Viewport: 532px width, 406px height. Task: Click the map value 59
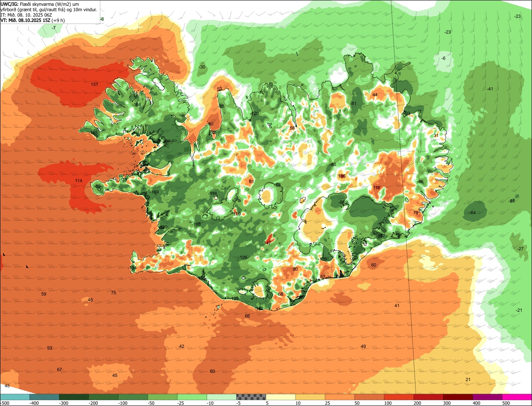(44, 294)
